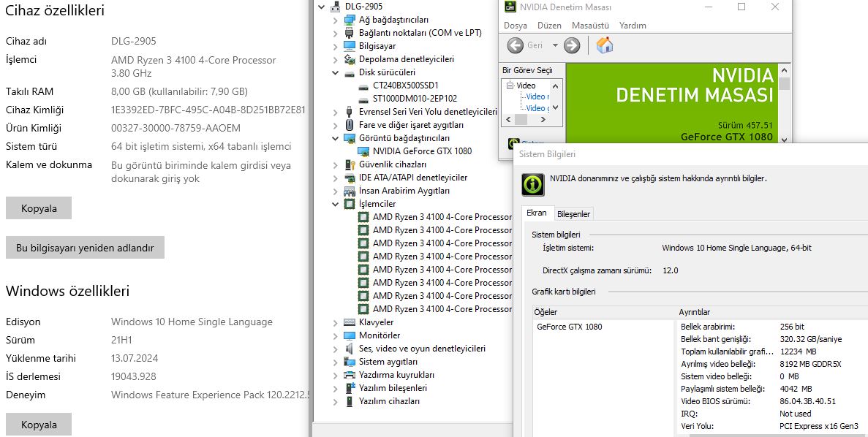Image resolution: width=868 pixels, height=437 pixels.
Task: Expand the Ağ bağdaştırıcıları node
Action: tap(336, 20)
